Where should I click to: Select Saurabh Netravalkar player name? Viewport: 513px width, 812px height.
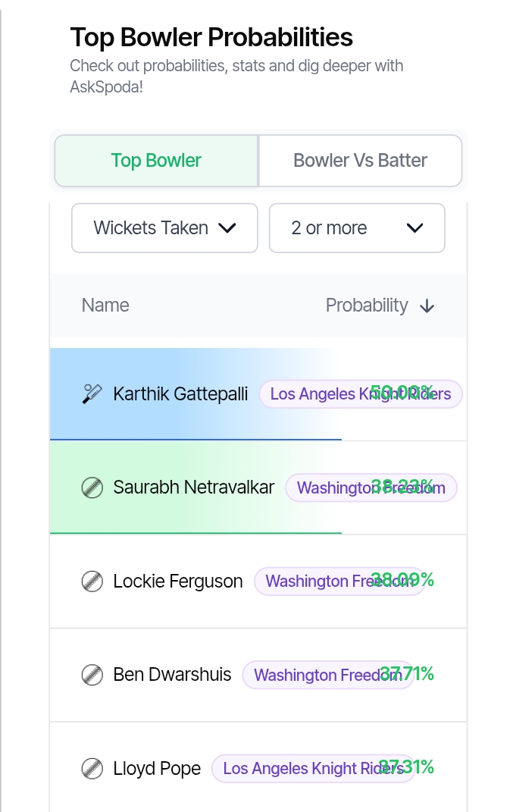[193, 488]
